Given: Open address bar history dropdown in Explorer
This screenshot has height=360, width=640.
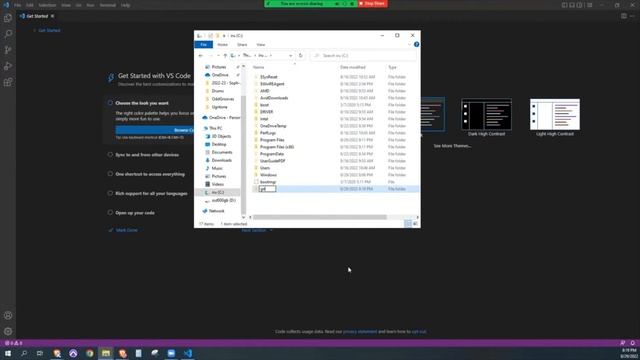Looking at the screenshot, I should click(x=290, y=56).
